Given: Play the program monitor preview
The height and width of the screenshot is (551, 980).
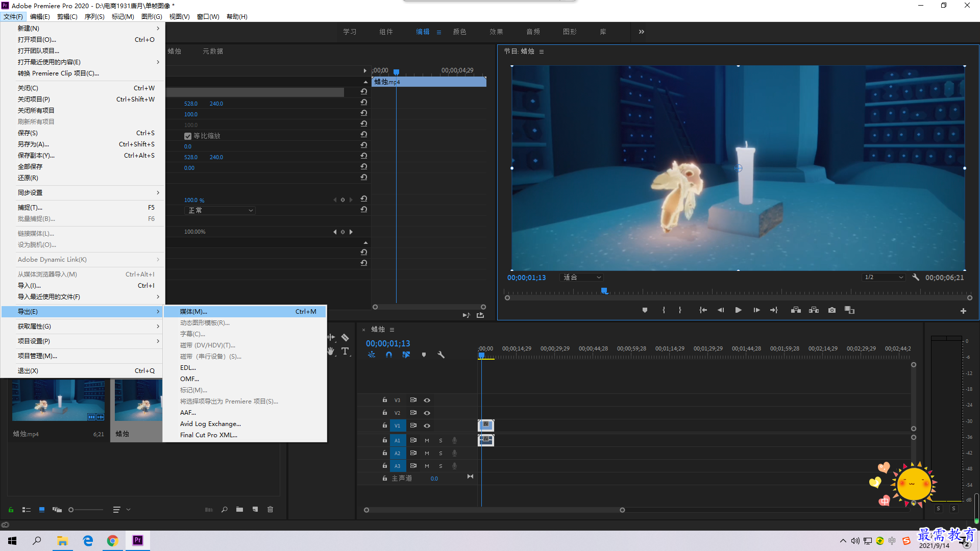Looking at the screenshot, I should (738, 310).
